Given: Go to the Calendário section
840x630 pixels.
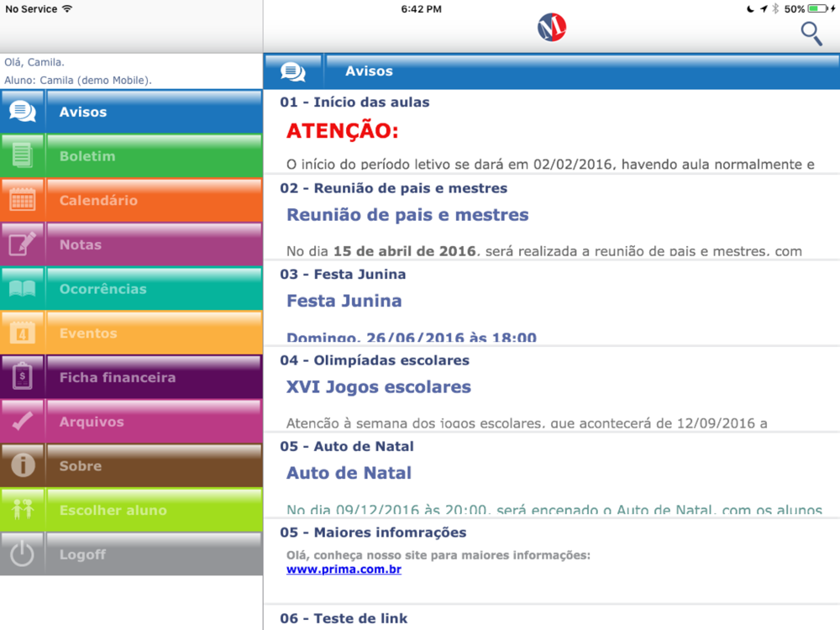Looking at the screenshot, I should 131,201.
